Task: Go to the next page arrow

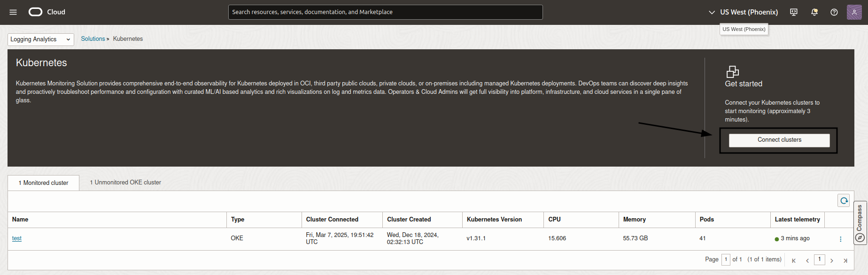Action: pos(832,260)
